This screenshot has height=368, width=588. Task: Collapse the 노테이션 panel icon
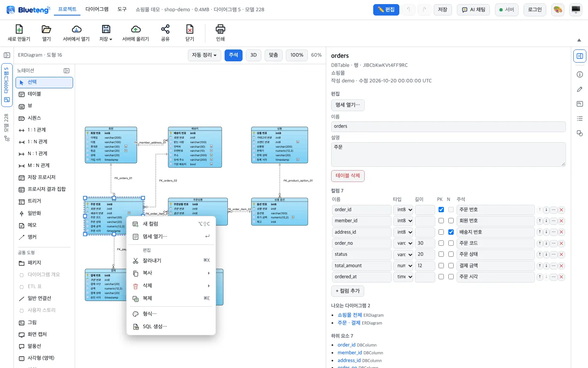coord(67,71)
